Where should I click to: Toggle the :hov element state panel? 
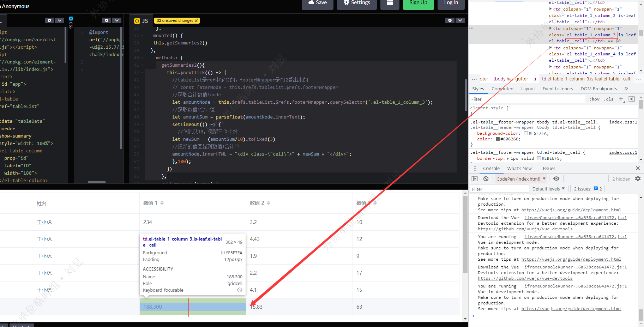coord(595,99)
